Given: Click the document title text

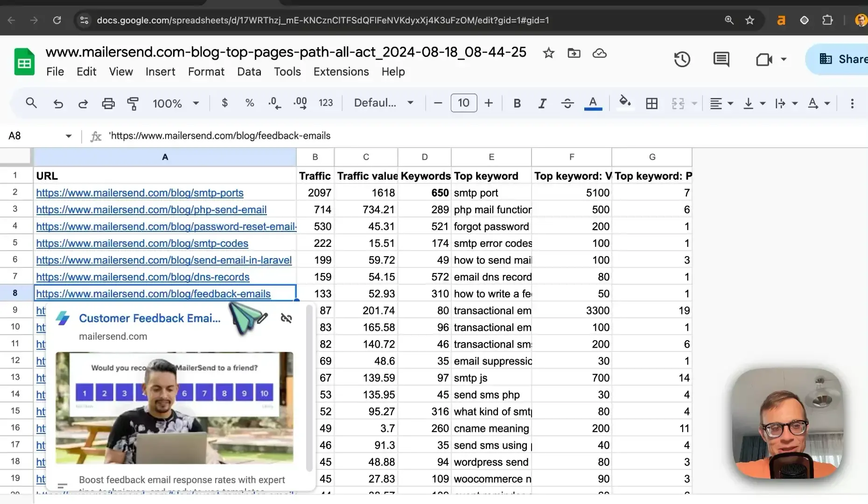Looking at the screenshot, I should tap(286, 52).
